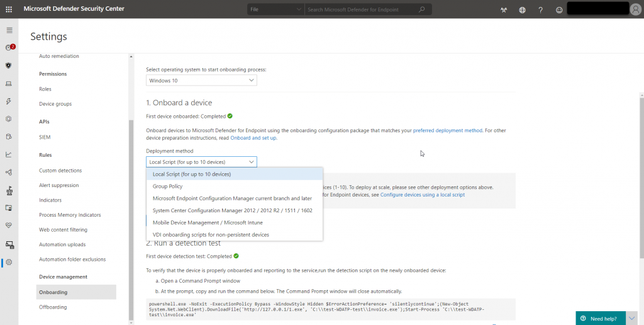The width and height of the screenshot is (644, 325).
Task: Toggle the hamburger navigation menu
Action: pyautogui.click(x=9, y=30)
